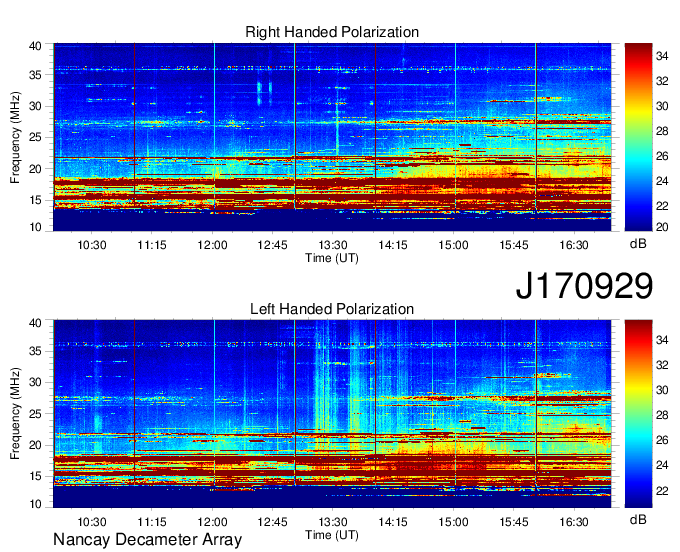Click the 16:30 time tick on Left Handed plot

(574, 522)
